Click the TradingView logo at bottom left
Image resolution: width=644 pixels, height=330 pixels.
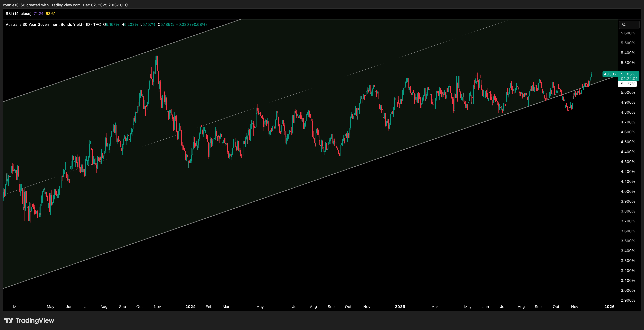coord(29,320)
